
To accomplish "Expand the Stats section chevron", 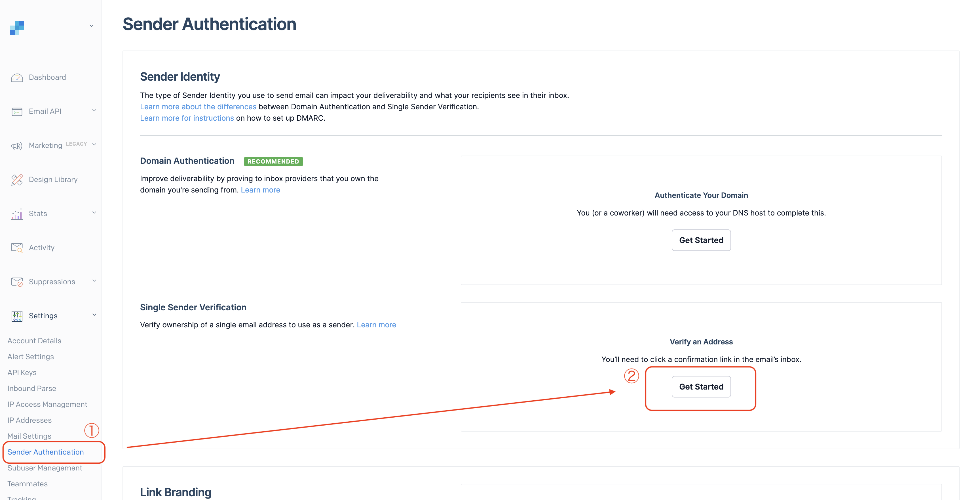I will (94, 212).
